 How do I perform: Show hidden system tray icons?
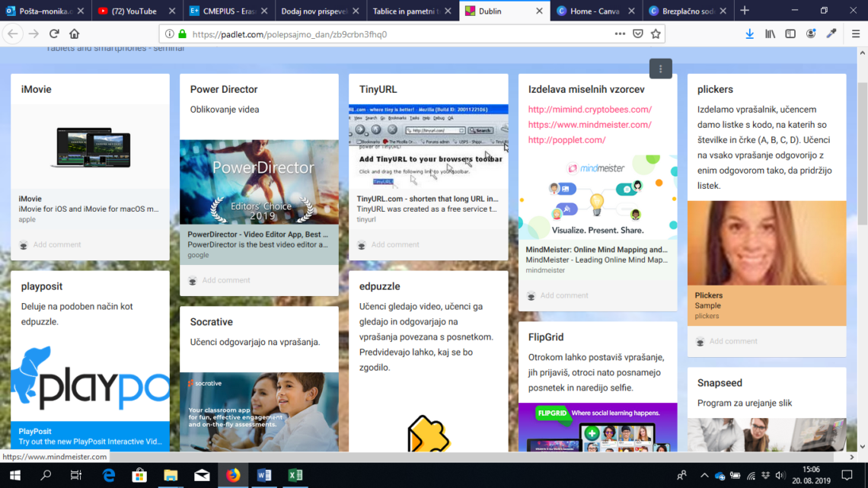coord(704,475)
